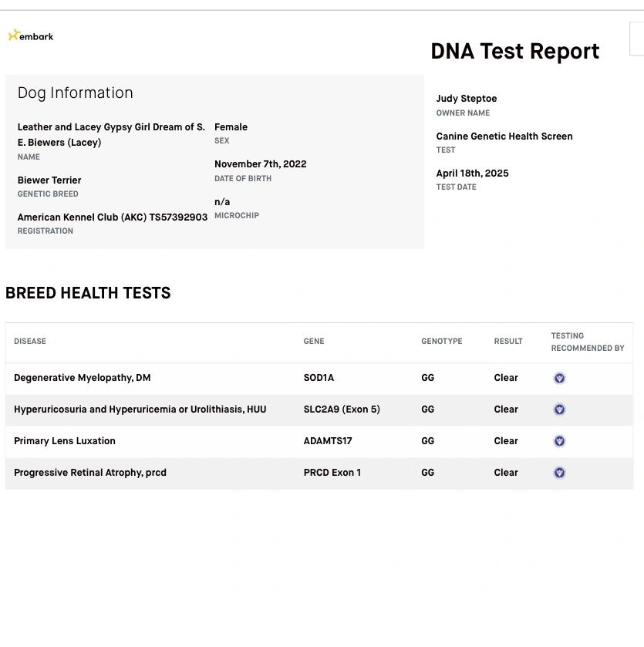Screen dimensions: 644x647
Task: Click the DISEASE column header
Action: tap(30, 342)
